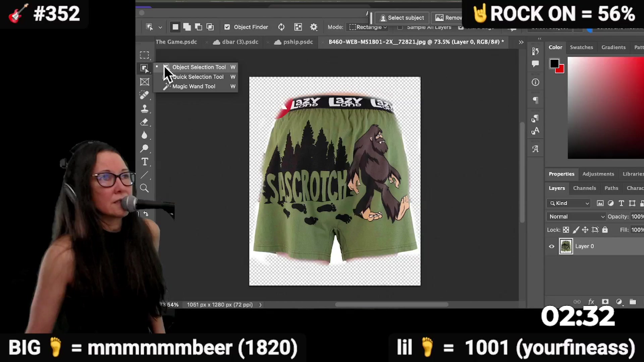Open Object Finder settings gear

[314, 27]
